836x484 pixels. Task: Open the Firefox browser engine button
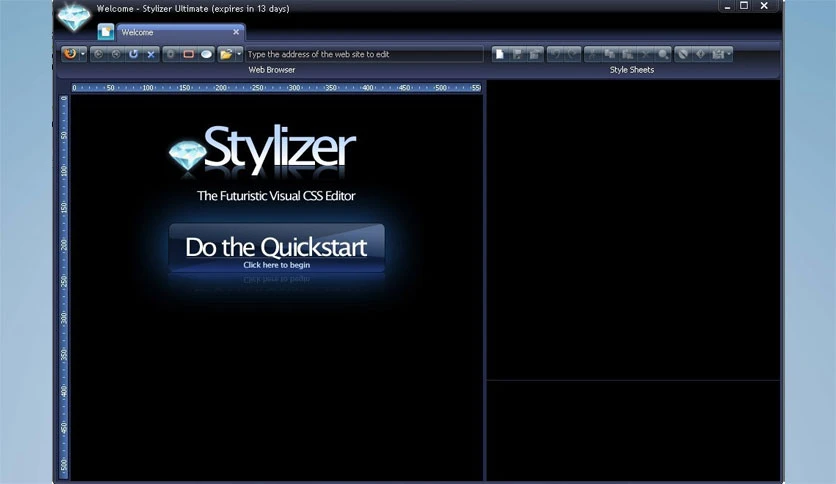coord(70,54)
